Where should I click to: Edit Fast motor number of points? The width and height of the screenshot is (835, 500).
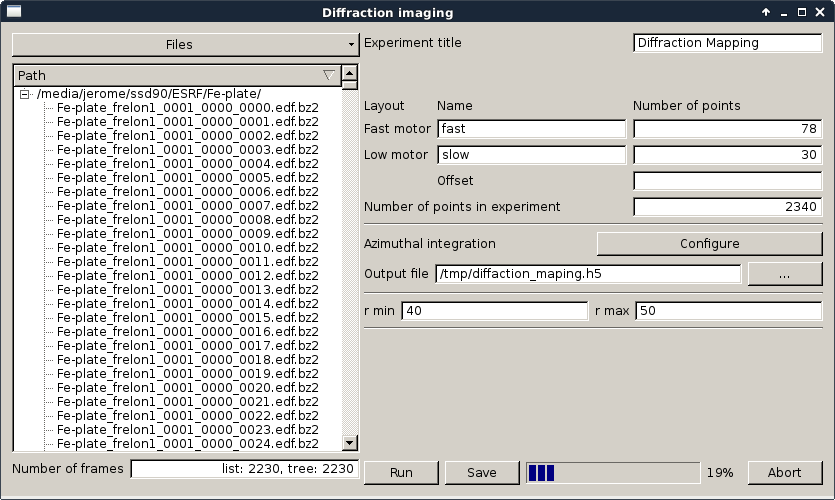point(727,129)
